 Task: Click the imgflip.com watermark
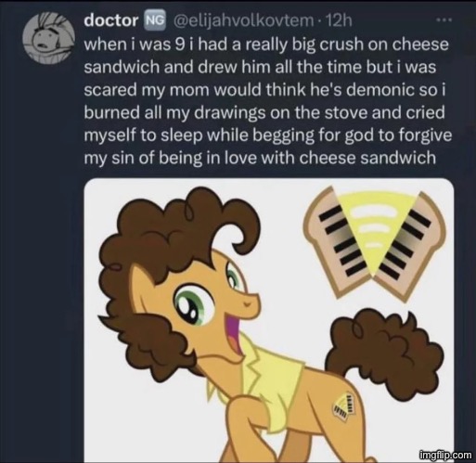[445, 455]
